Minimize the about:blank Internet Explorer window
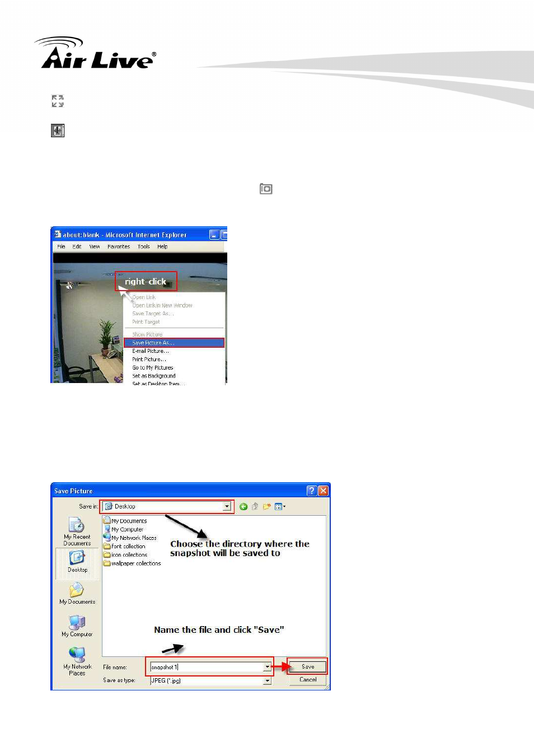The width and height of the screenshot is (534, 756). pos(214,235)
